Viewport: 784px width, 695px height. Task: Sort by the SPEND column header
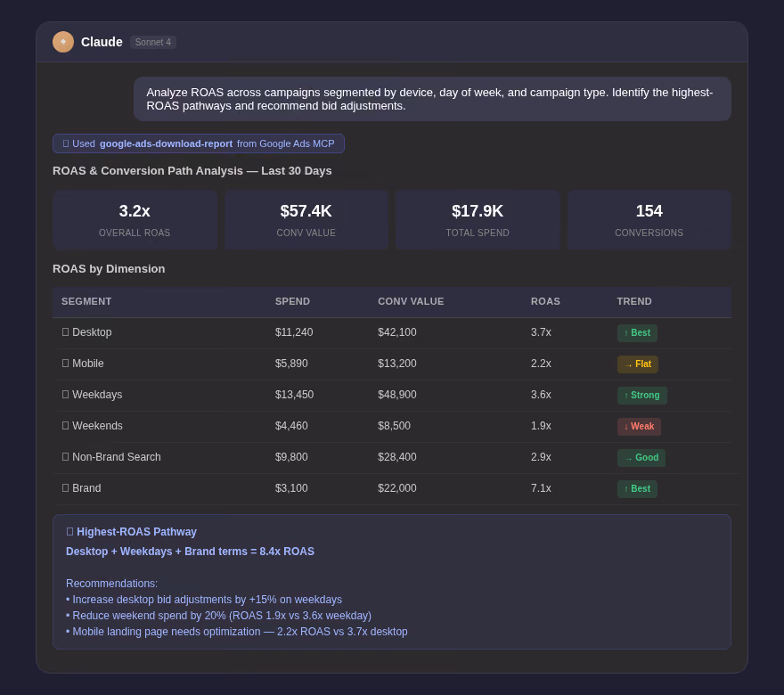pyautogui.click(x=292, y=301)
